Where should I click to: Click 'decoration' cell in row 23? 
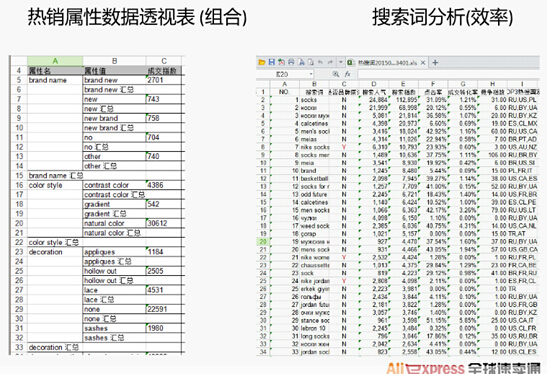[x=55, y=252]
